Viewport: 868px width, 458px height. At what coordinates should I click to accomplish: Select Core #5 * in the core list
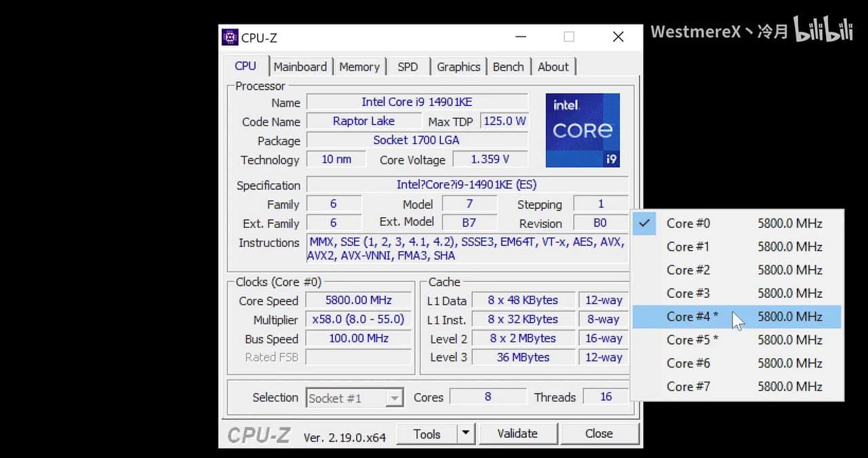pyautogui.click(x=737, y=339)
